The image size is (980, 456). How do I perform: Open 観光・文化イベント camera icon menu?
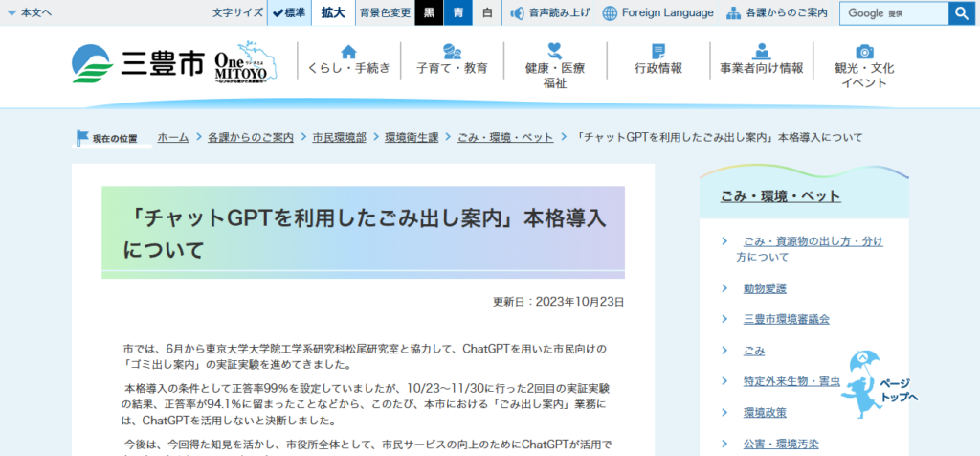click(865, 52)
